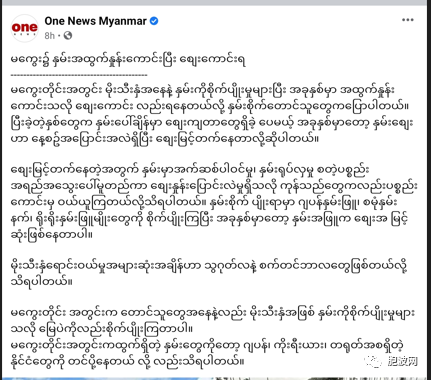The width and height of the screenshot is (431, 380).
Task: Open the One News Myanmar profile picture
Action: (25, 28)
